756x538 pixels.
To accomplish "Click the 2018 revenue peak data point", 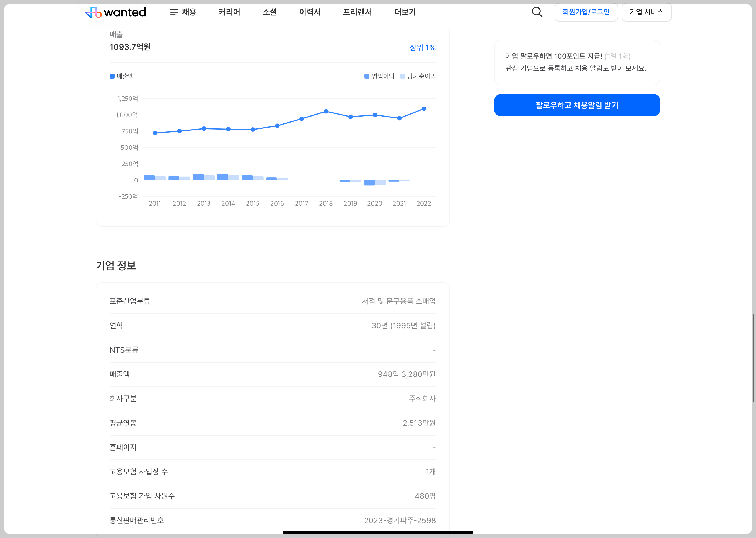I will point(326,111).
